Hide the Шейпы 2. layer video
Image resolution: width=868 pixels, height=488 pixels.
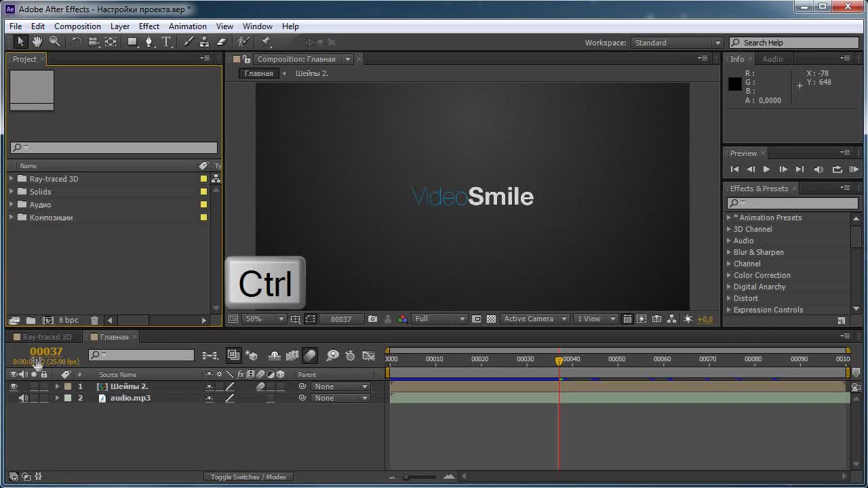pyautogui.click(x=14, y=386)
